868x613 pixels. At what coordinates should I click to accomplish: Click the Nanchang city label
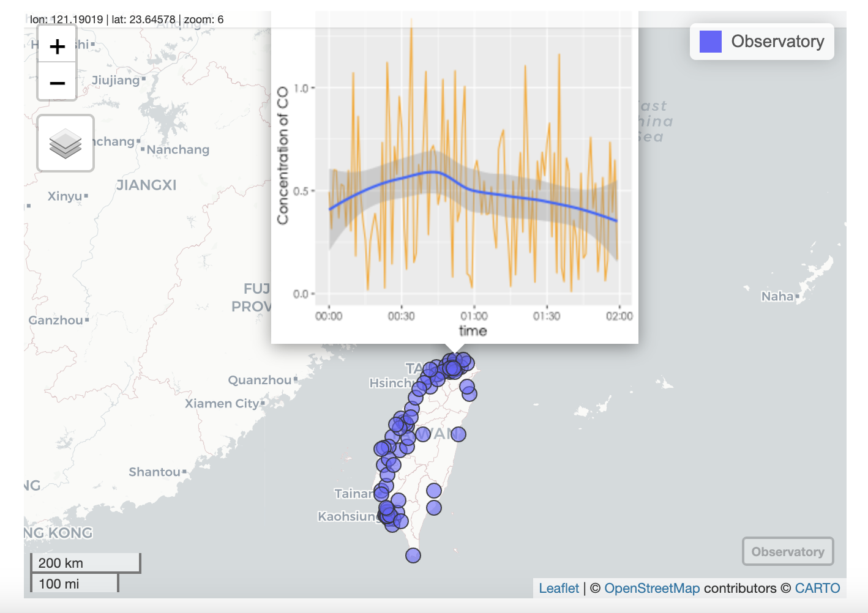178,150
